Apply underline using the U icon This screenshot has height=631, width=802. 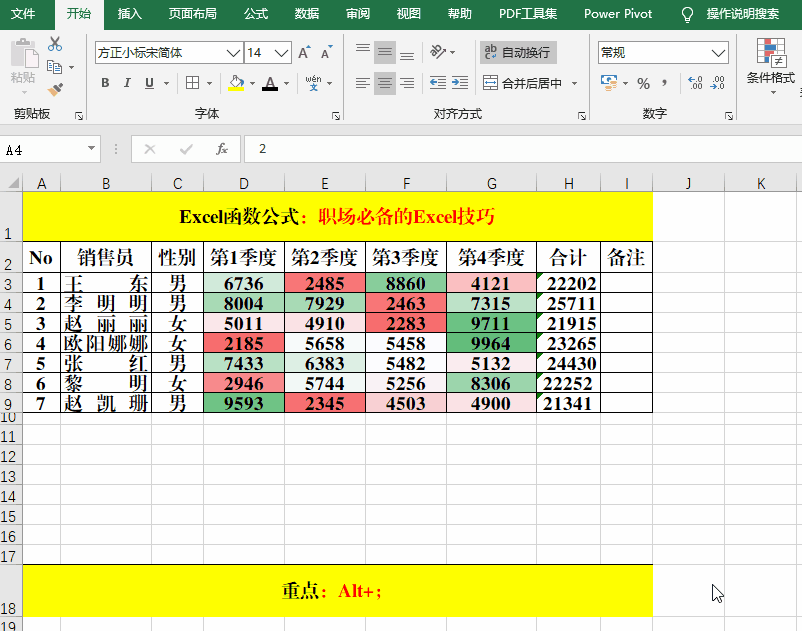tap(148, 82)
